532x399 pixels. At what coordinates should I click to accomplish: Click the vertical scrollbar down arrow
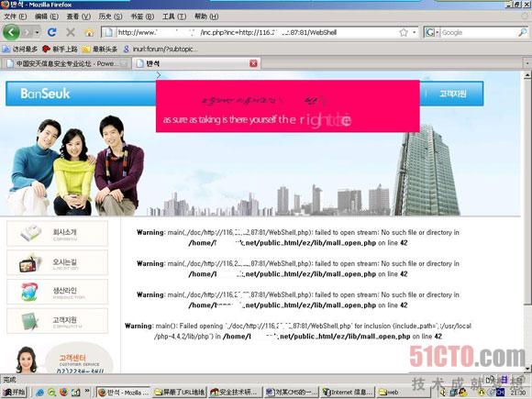[526, 369]
